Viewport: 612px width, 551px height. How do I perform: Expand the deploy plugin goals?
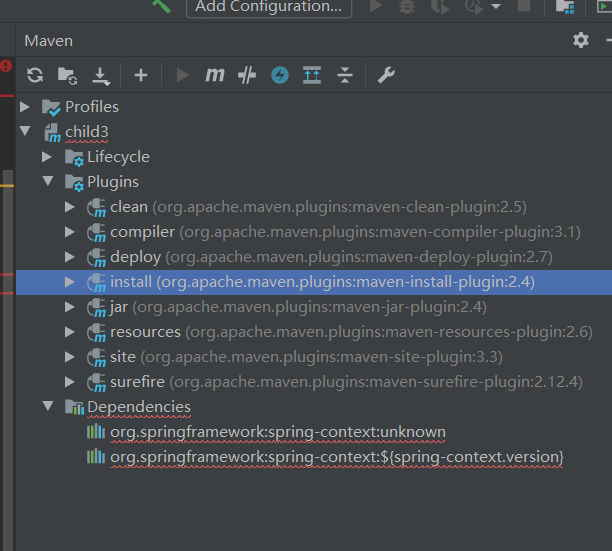(70, 257)
